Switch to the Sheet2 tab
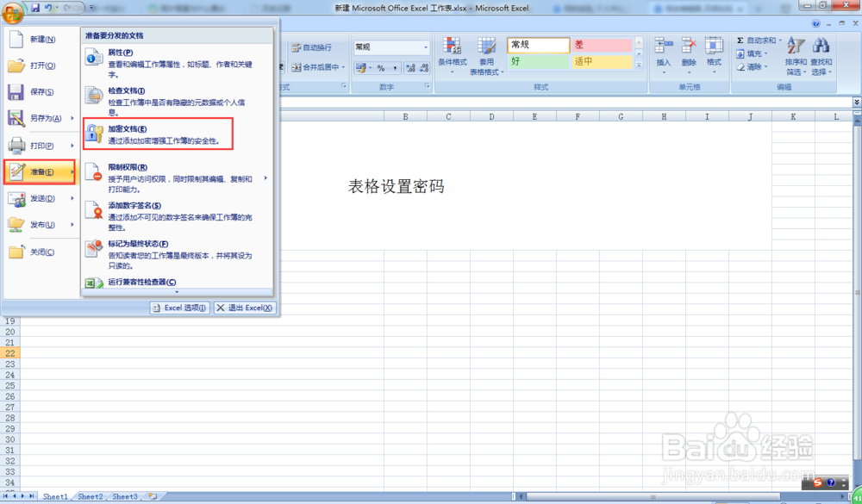 [90, 496]
